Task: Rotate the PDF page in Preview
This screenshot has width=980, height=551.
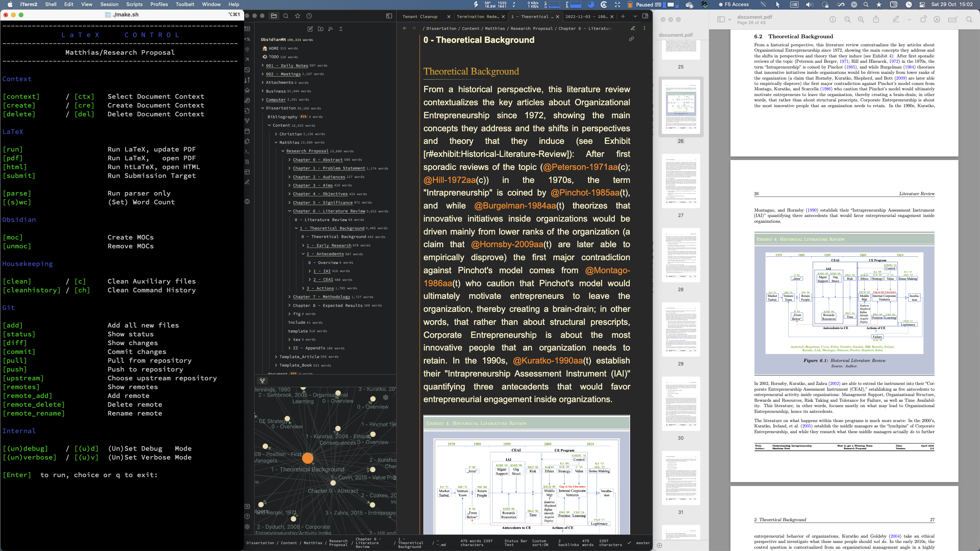Action: click(x=923, y=20)
